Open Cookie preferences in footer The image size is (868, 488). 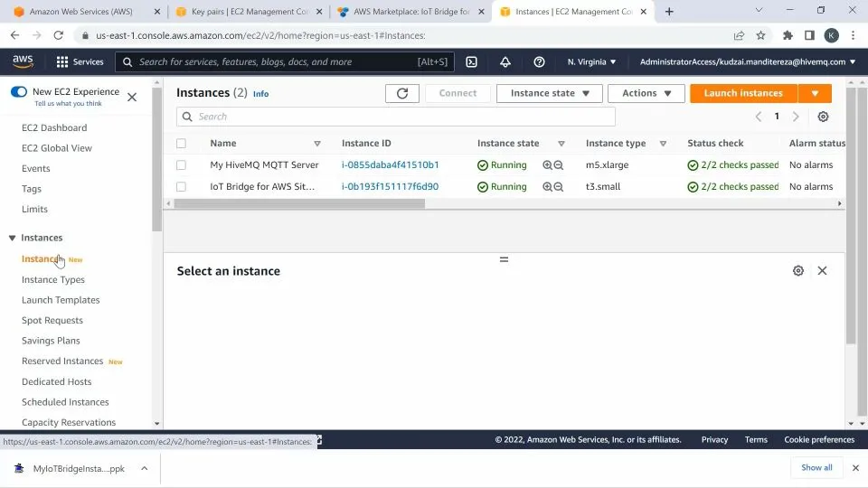(x=819, y=440)
